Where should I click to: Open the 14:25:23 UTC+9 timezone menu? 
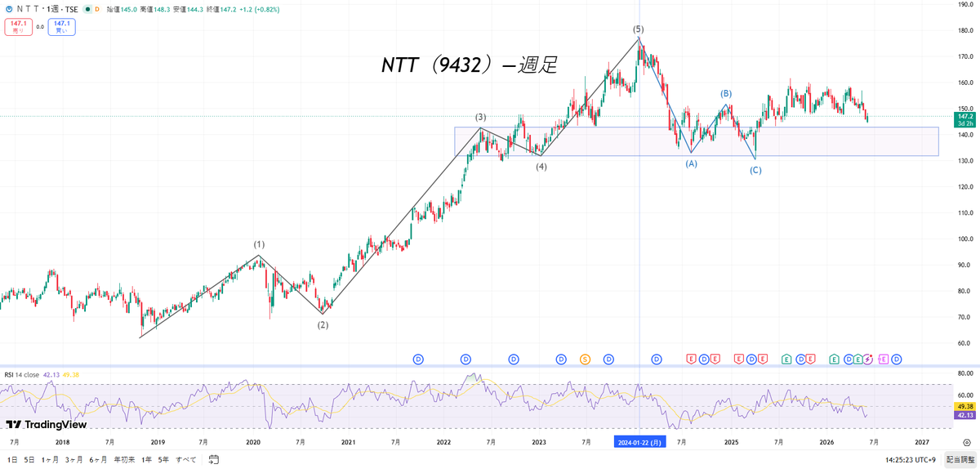click(x=911, y=459)
